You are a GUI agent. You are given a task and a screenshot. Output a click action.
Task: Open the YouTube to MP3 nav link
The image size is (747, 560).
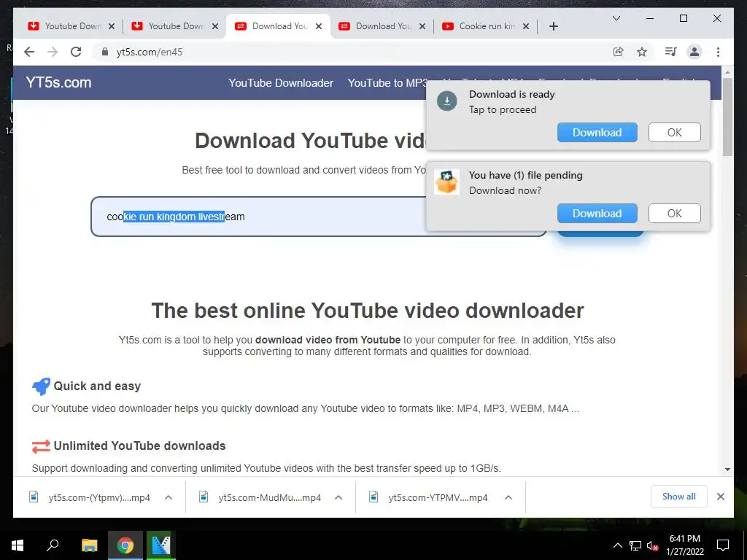click(x=387, y=83)
